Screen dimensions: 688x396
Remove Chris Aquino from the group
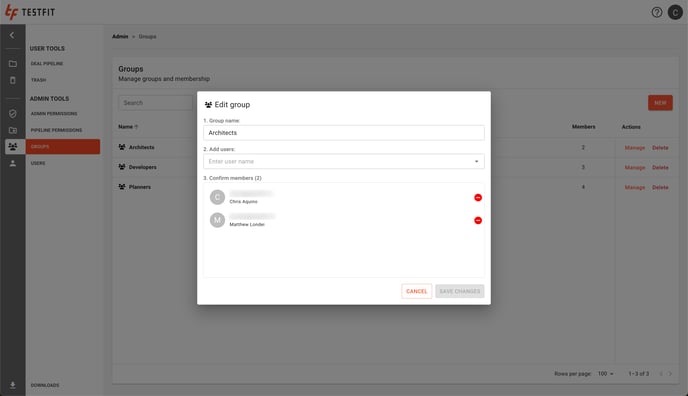478,197
